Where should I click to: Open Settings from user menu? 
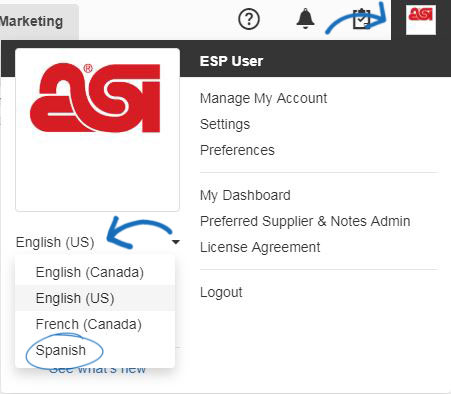225,124
